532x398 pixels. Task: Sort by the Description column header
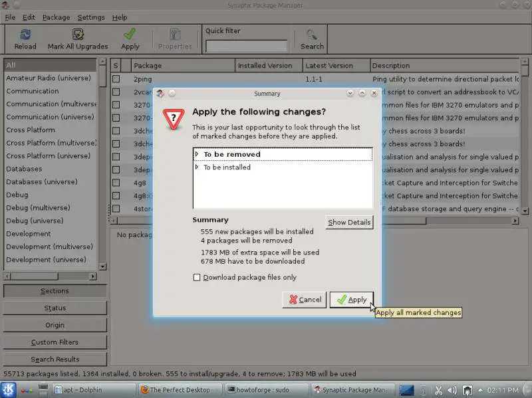(x=444, y=65)
